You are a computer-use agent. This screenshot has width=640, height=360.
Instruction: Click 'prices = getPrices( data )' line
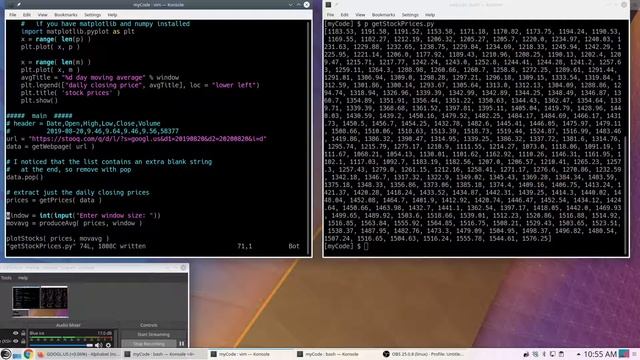[54, 200]
